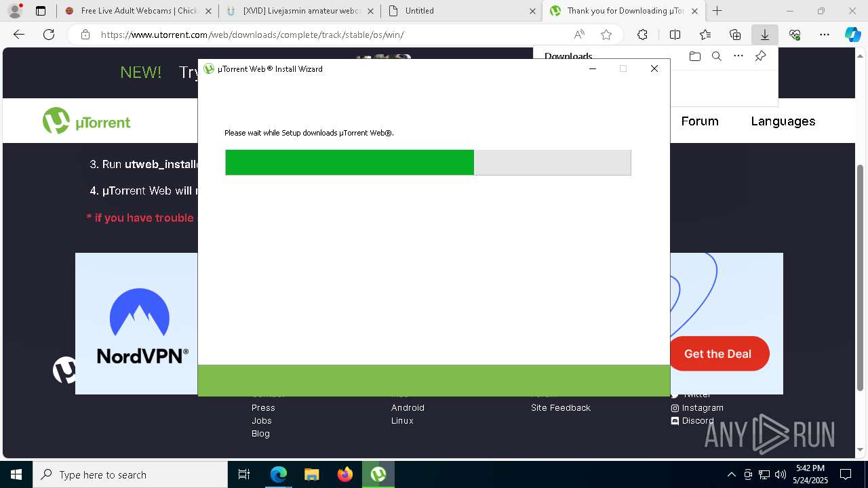Open the Extensions puzzle icon
868x488 pixels.
642,35
